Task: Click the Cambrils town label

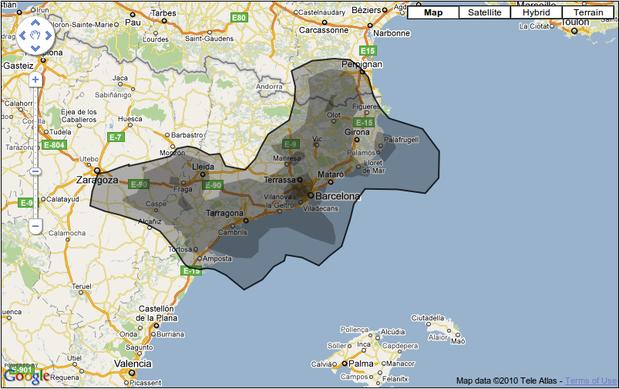Action: [x=233, y=233]
